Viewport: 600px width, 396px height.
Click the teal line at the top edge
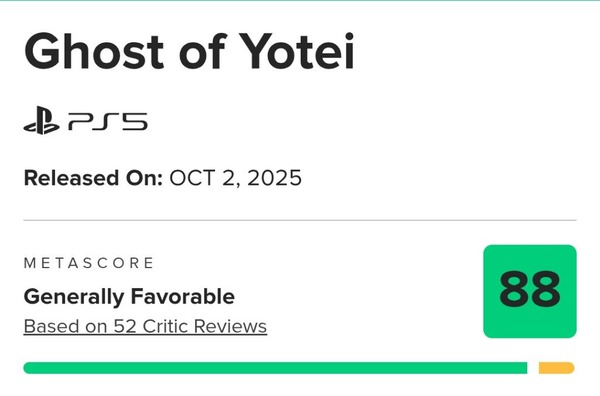click(300, 0)
